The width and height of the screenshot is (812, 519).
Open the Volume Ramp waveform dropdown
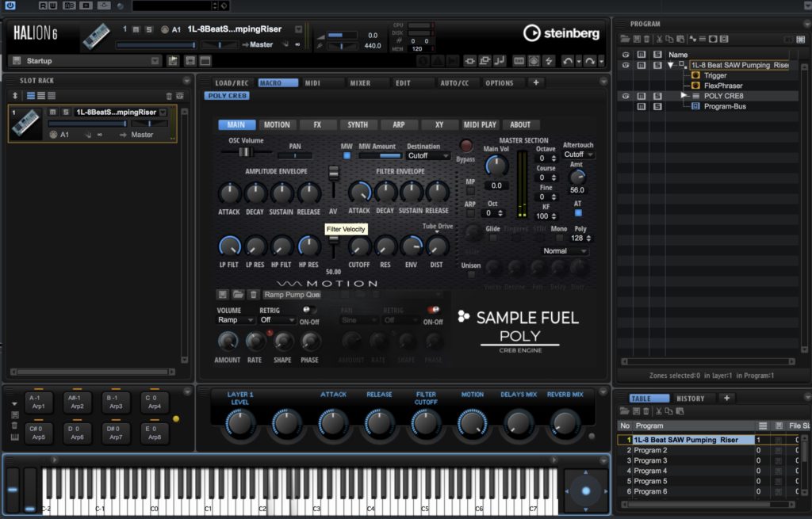click(236, 320)
